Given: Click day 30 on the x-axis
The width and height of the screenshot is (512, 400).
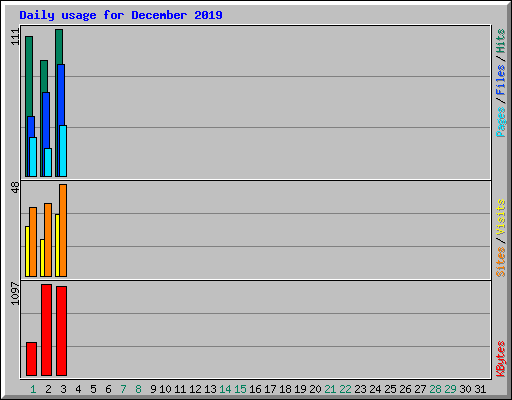Looking at the screenshot, I should [465, 389].
